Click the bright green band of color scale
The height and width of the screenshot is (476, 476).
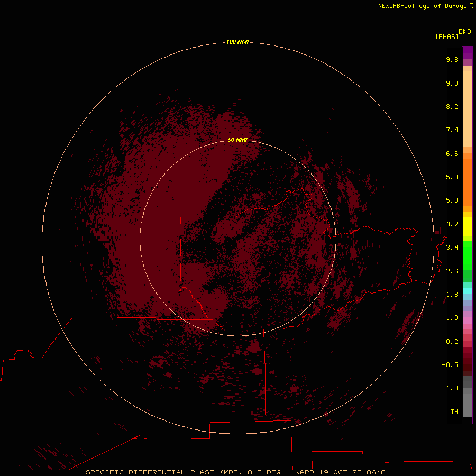coord(467,255)
